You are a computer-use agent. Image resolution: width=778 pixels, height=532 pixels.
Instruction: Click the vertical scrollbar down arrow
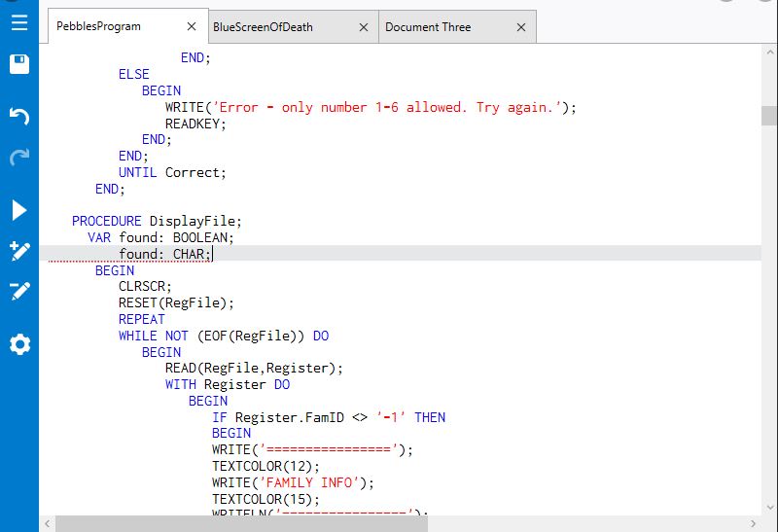[769, 507]
